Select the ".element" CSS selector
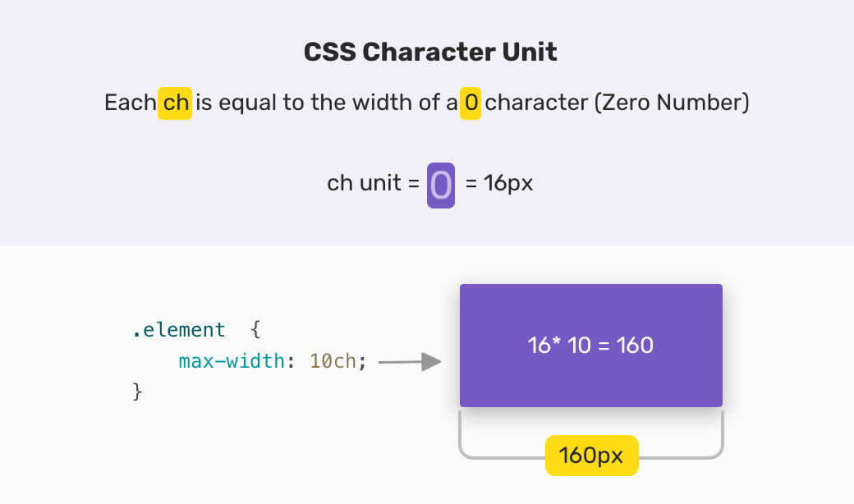Screen dimensions: 854x504 point(178,330)
